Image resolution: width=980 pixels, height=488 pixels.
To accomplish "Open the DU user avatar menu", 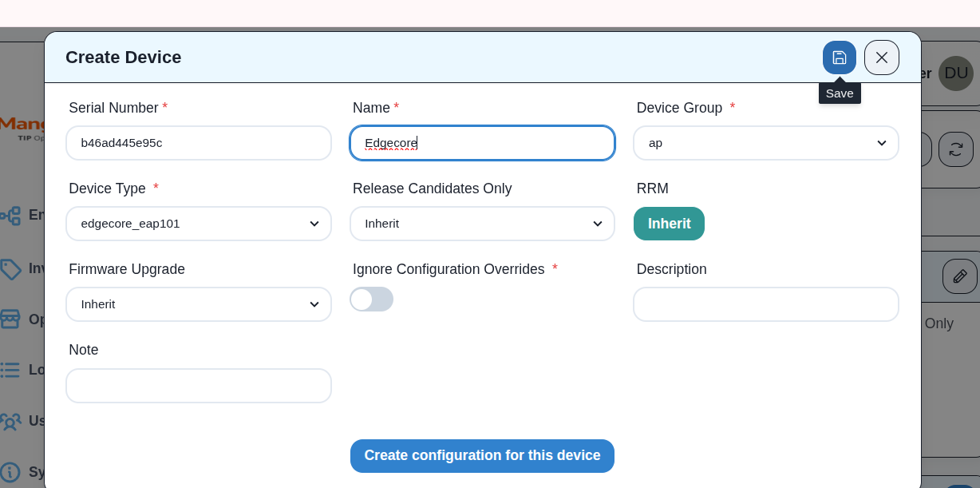I will 955,73.
